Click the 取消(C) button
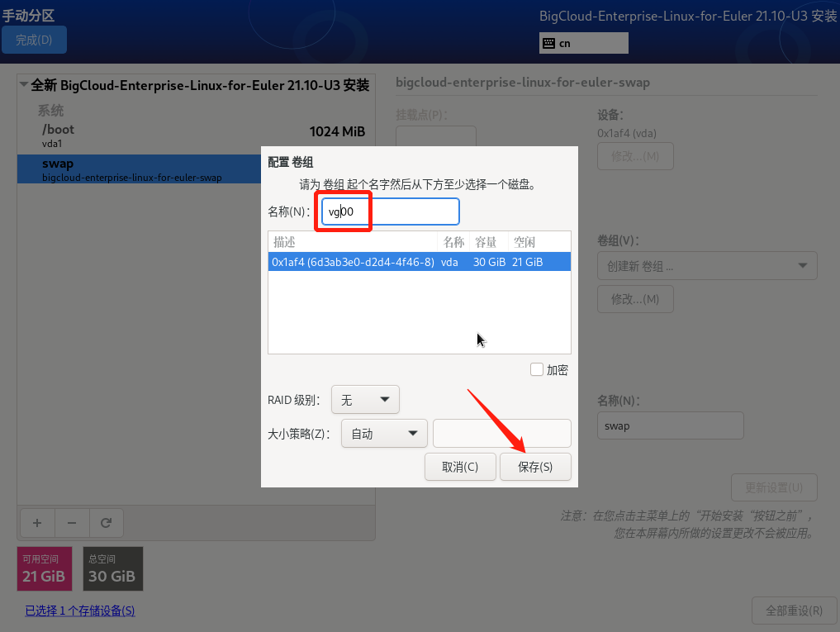840x632 pixels. click(x=460, y=467)
